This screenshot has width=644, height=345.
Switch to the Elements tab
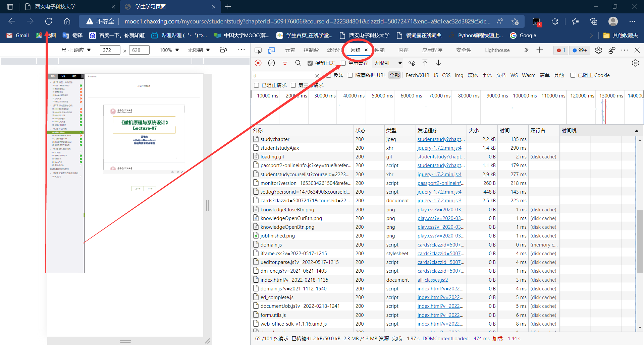(290, 50)
